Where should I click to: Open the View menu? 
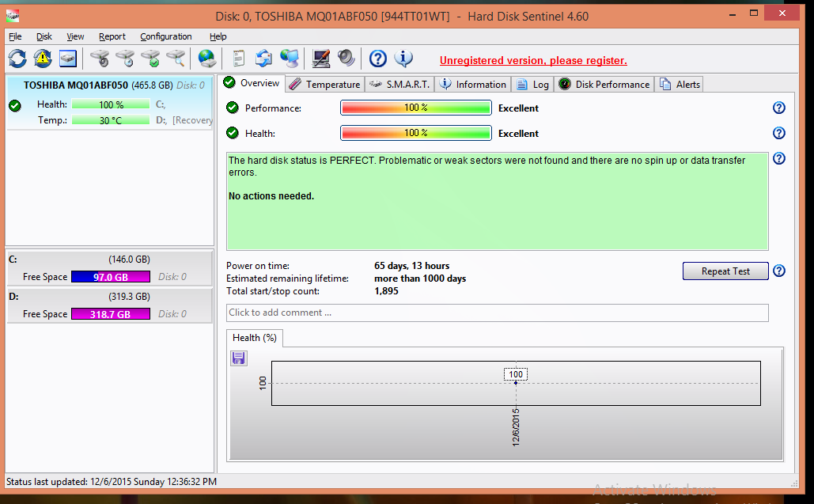tap(75, 36)
